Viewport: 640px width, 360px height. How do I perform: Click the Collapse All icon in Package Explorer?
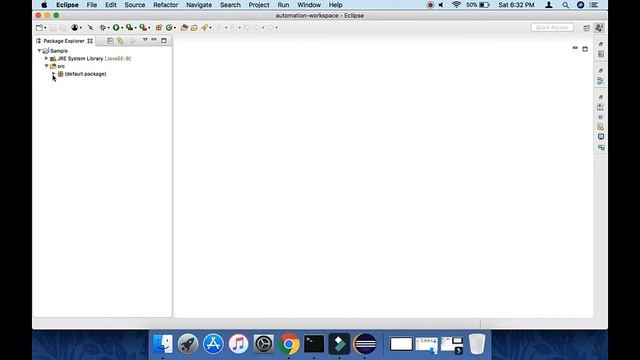coord(110,41)
